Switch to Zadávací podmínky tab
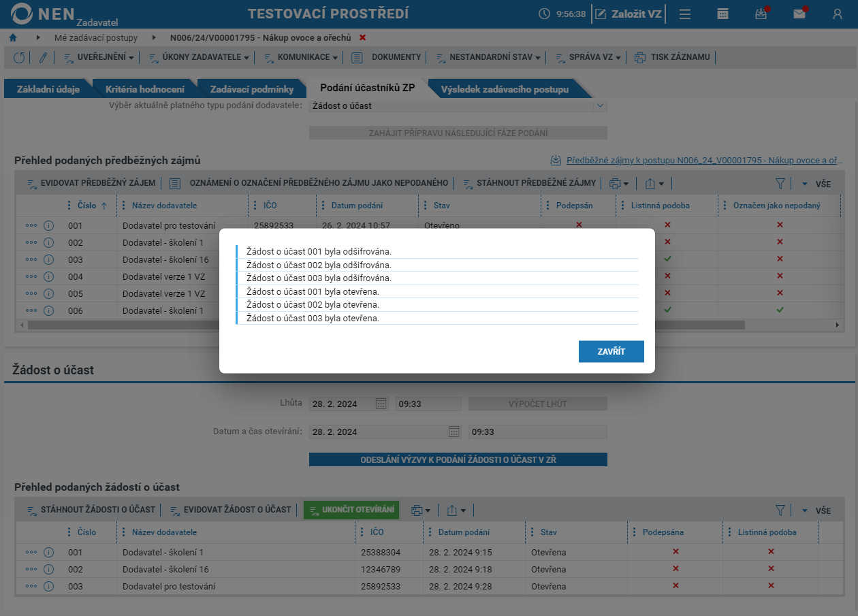 coord(252,89)
